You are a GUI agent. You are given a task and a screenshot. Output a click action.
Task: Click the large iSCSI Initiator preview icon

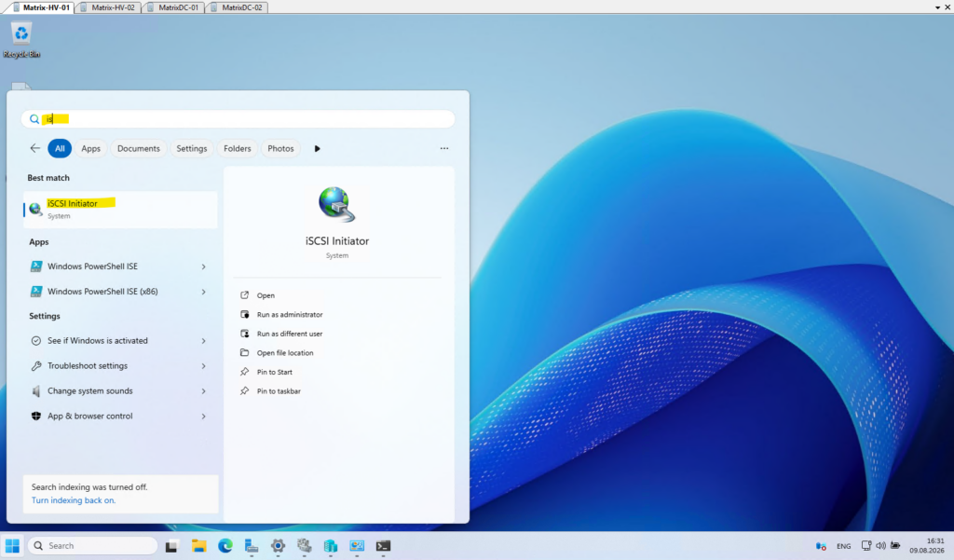(337, 204)
